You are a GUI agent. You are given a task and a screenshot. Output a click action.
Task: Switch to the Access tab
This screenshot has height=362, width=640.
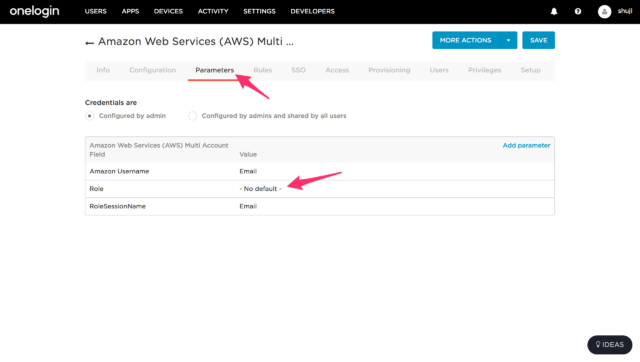pyautogui.click(x=337, y=70)
